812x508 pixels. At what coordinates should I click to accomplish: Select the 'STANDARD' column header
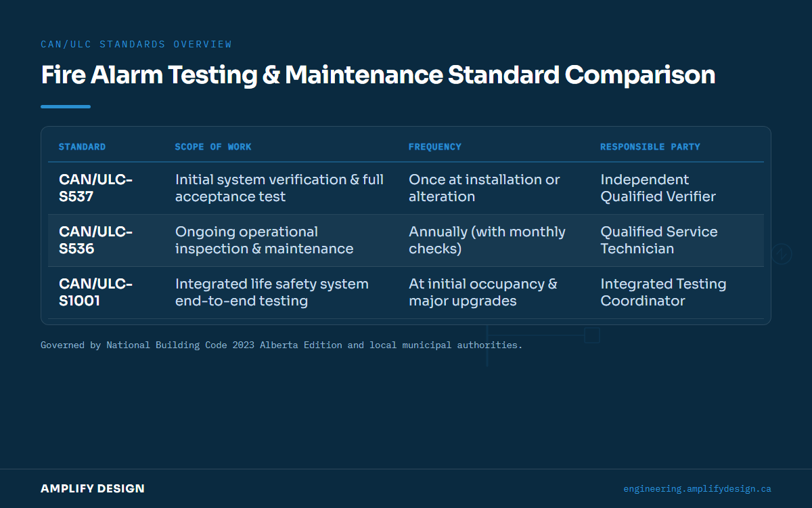tap(83, 147)
